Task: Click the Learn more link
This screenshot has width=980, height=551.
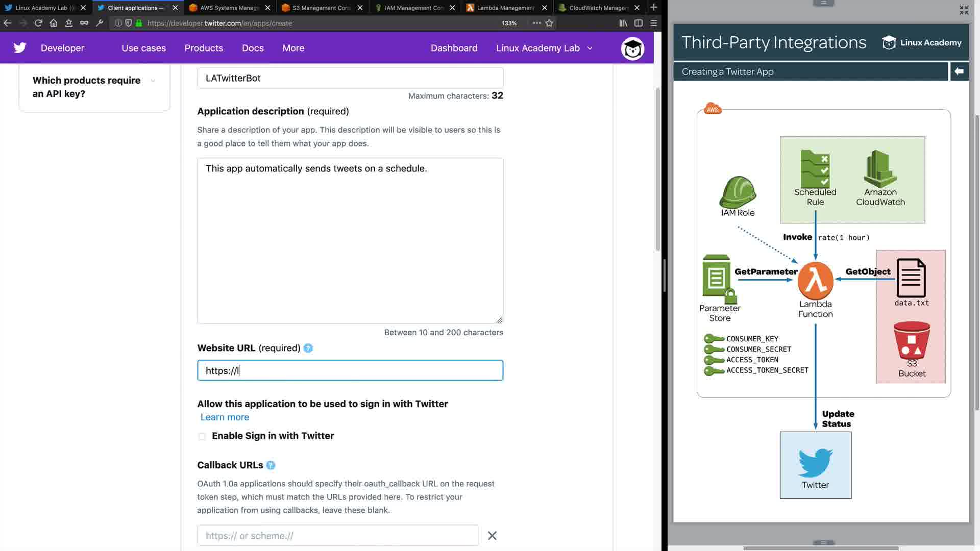Action: click(x=225, y=417)
